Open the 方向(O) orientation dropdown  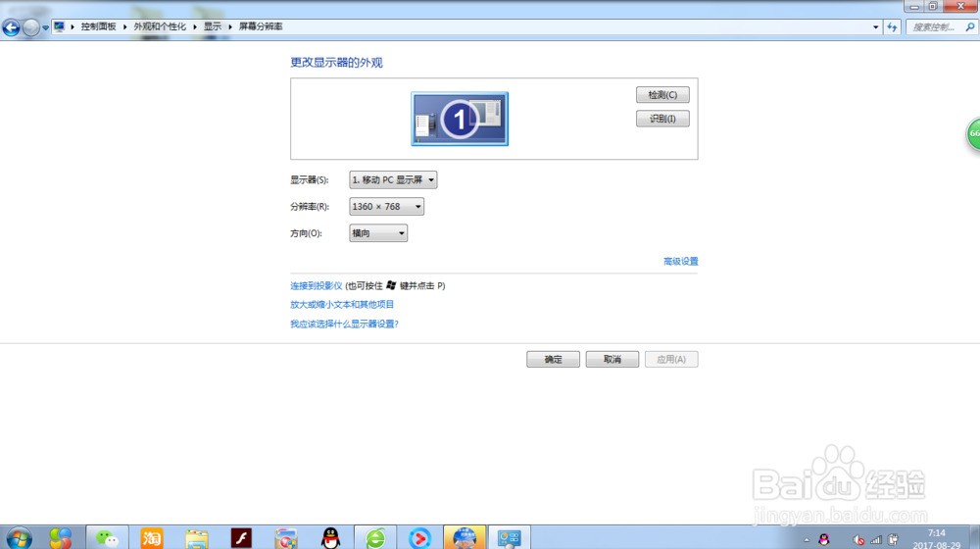pos(378,233)
